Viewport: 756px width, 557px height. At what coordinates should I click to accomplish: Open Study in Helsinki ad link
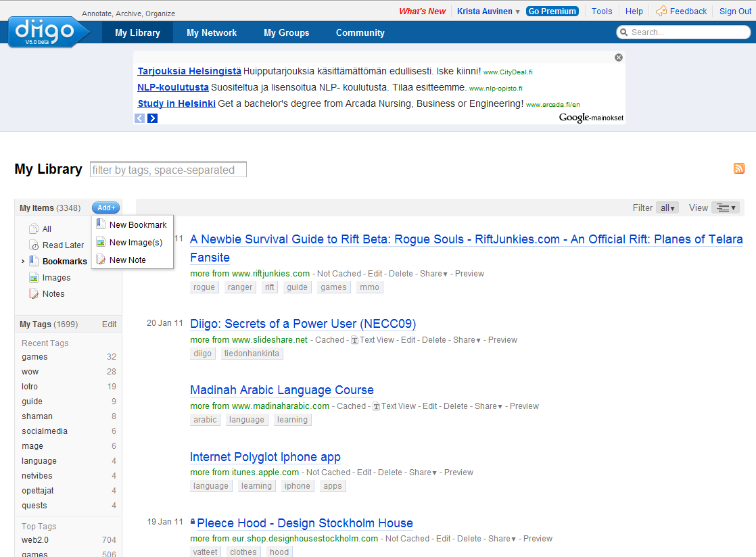176,103
